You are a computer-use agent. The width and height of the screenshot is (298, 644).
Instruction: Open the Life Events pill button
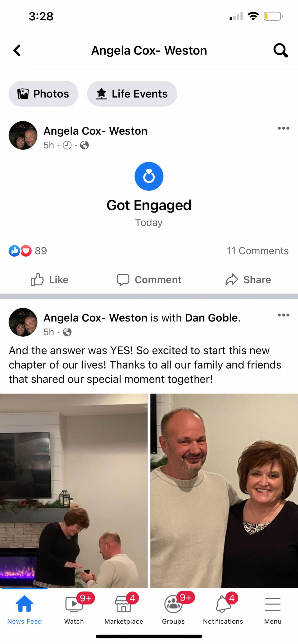pos(132,94)
